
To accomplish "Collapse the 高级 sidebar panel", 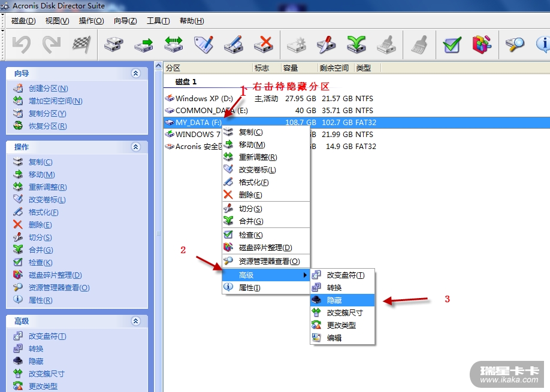I will point(136,321).
